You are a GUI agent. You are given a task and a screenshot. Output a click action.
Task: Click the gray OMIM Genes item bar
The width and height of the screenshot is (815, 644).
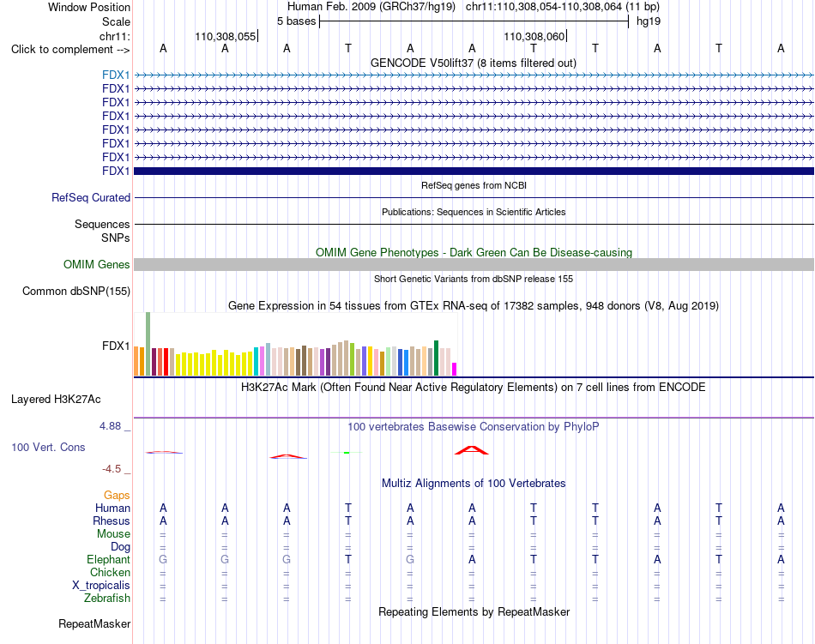coord(474,264)
